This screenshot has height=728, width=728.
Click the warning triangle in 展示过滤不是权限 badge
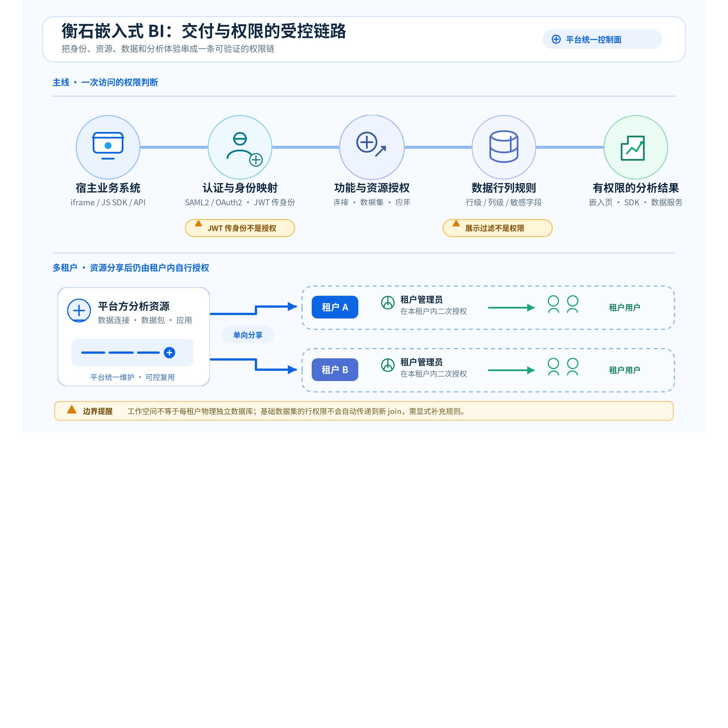[x=456, y=224]
